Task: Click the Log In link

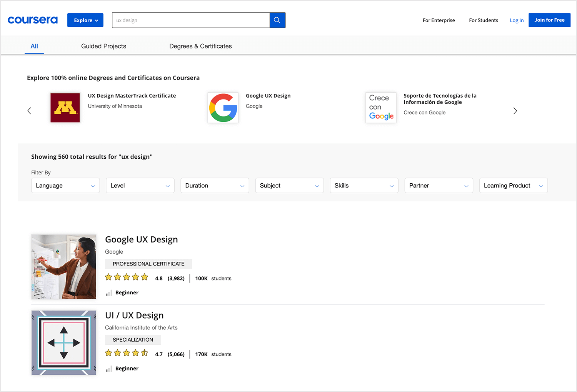Action: pos(517,20)
